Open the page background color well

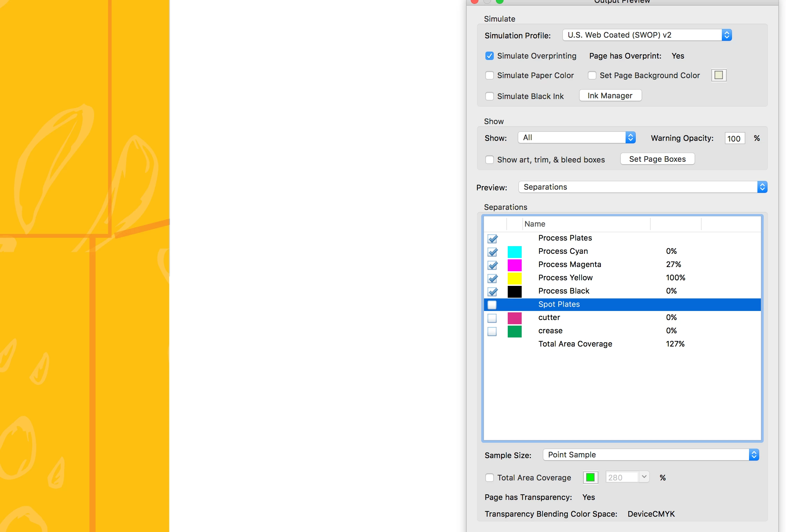coord(718,75)
